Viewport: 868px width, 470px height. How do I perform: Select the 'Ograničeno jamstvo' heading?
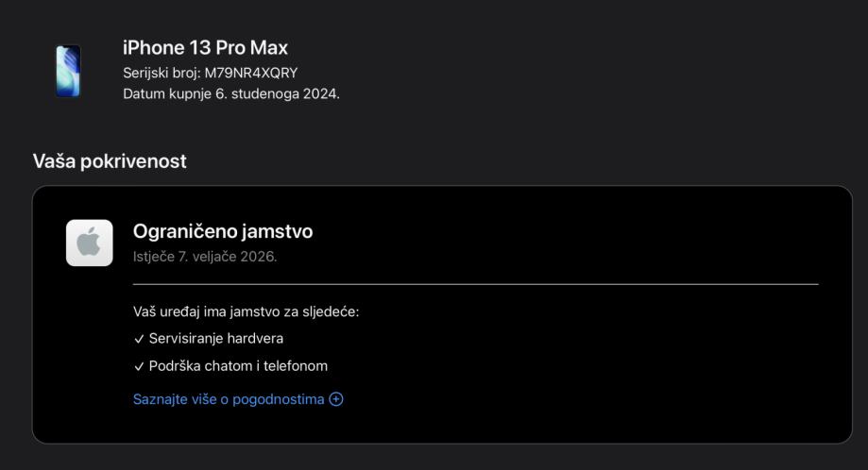pos(223,231)
